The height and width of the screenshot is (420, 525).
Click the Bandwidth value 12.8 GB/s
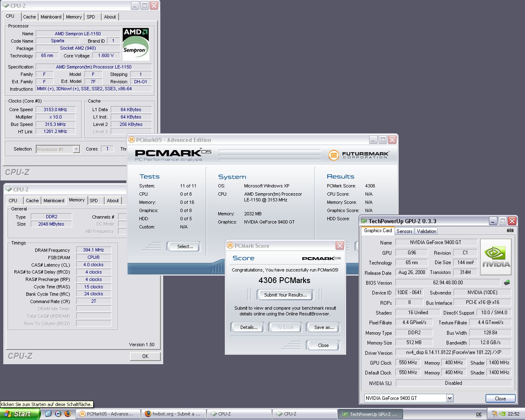pos(490,342)
